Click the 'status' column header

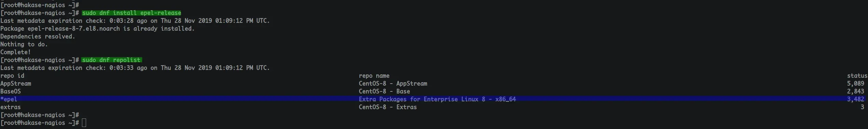coord(857,76)
